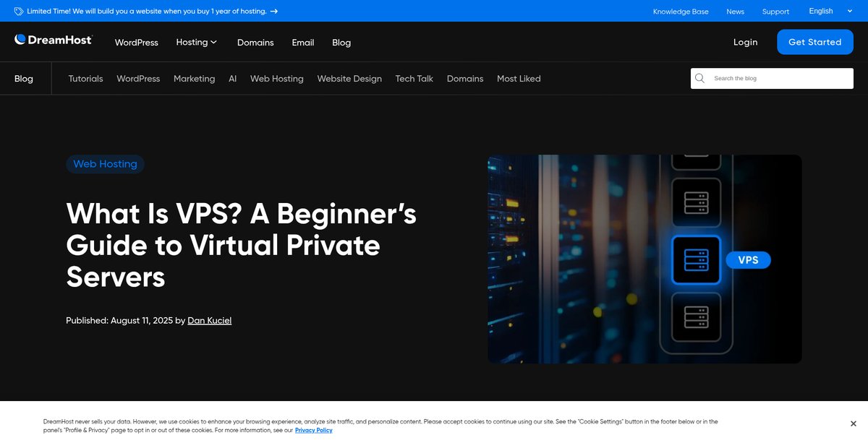Dismiss the cookie notice with the X
The width and height of the screenshot is (868, 448).
click(x=854, y=424)
